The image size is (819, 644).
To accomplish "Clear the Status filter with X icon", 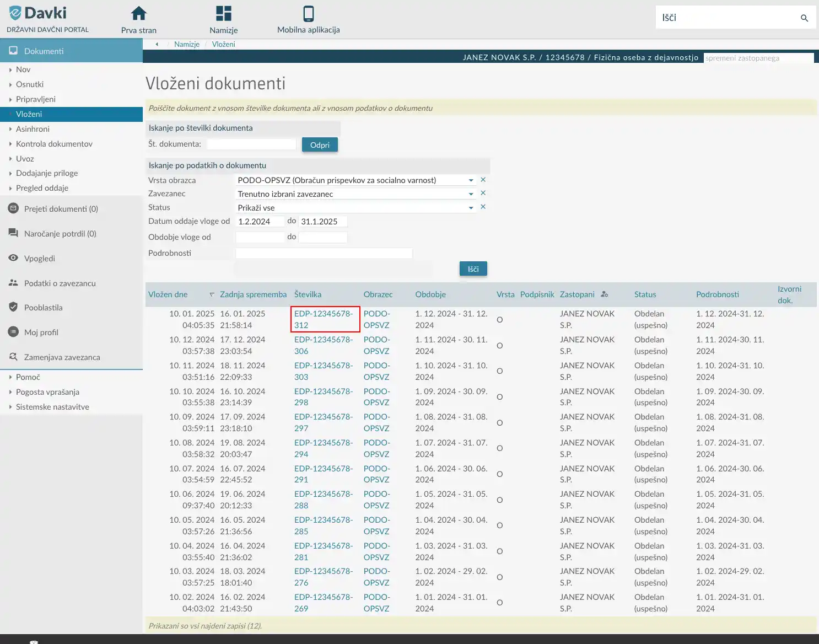I will coord(483,207).
